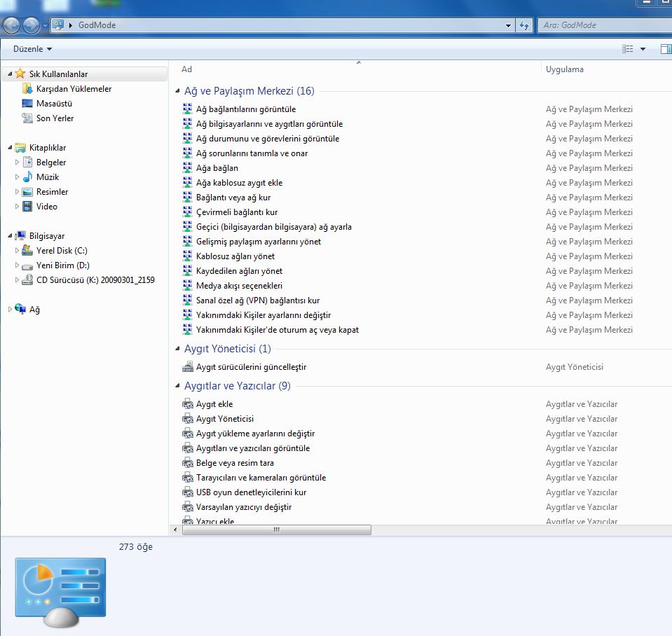Collapse the Sık Kullanılanlar tree node
This screenshot has width=672, height=636.
[10, 74]
